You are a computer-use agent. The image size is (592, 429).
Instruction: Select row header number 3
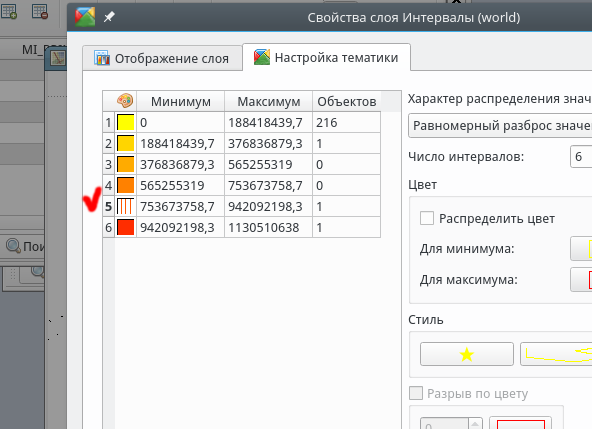click(x=108, y=164)
